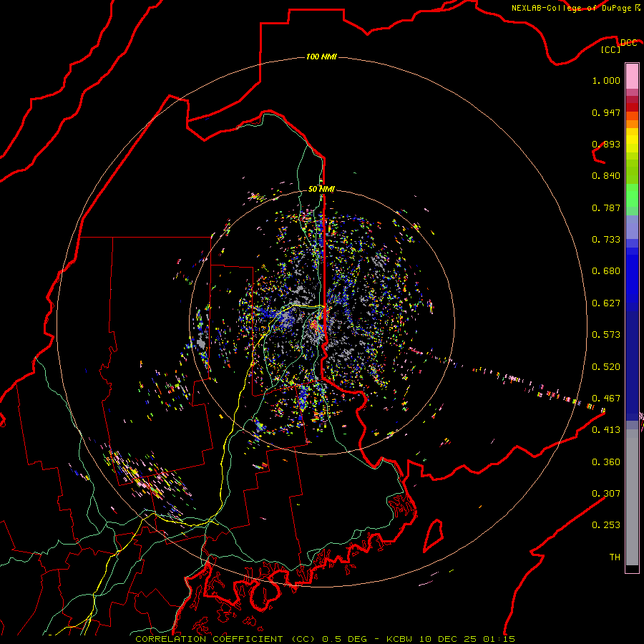Click the 0.520 color scale value

pos(606,367)
